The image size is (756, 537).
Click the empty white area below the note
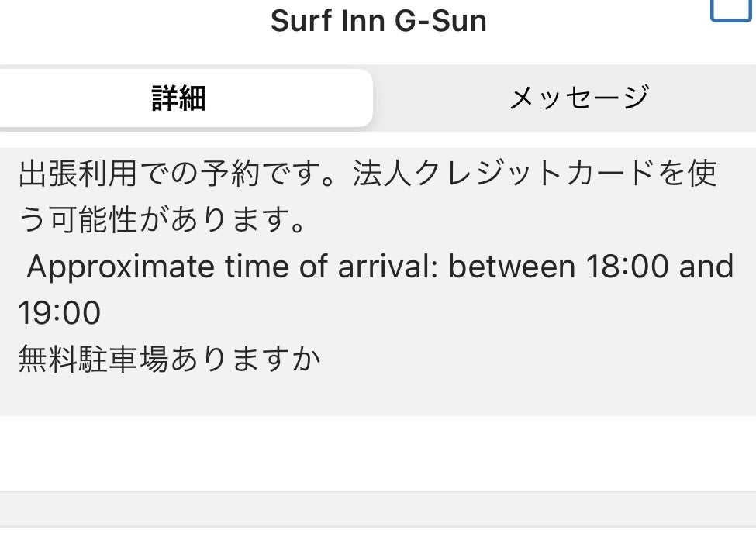[378, 453]
